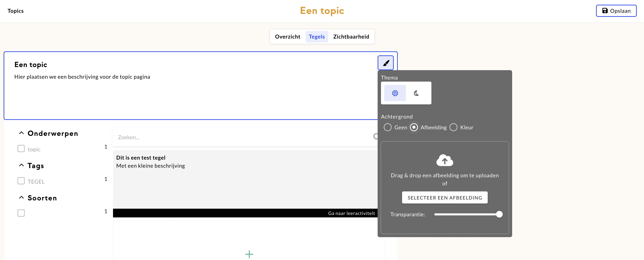Select the Afbeelding background radio
The height and width of the screenshot is (260, 644).
(414, 127)
